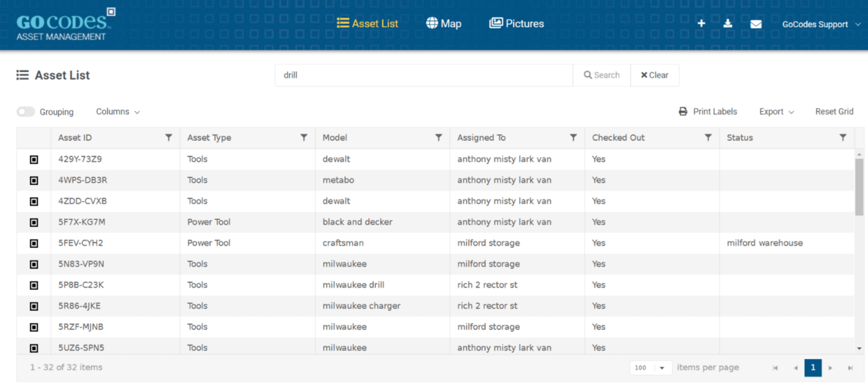The image size is (868, 385).
Task: Open the Map view
Action: 443,23
